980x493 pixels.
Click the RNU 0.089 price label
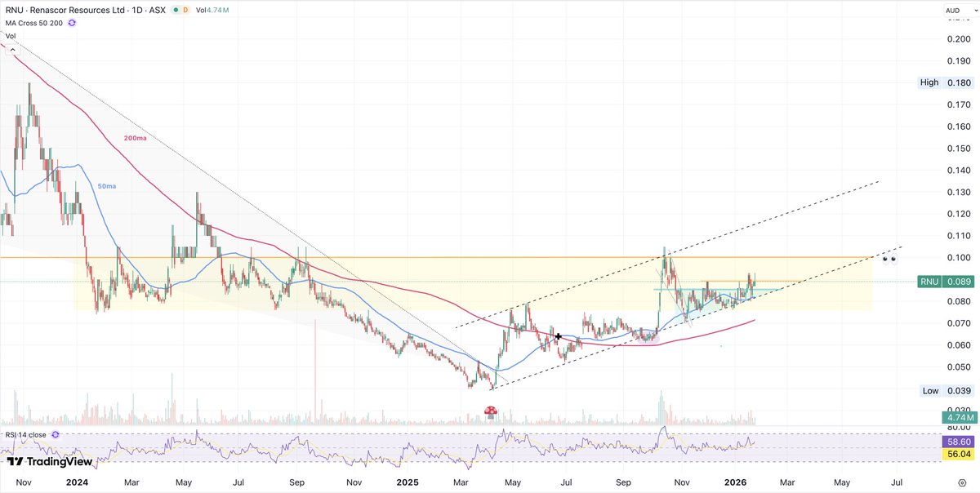tap(947, 281)
